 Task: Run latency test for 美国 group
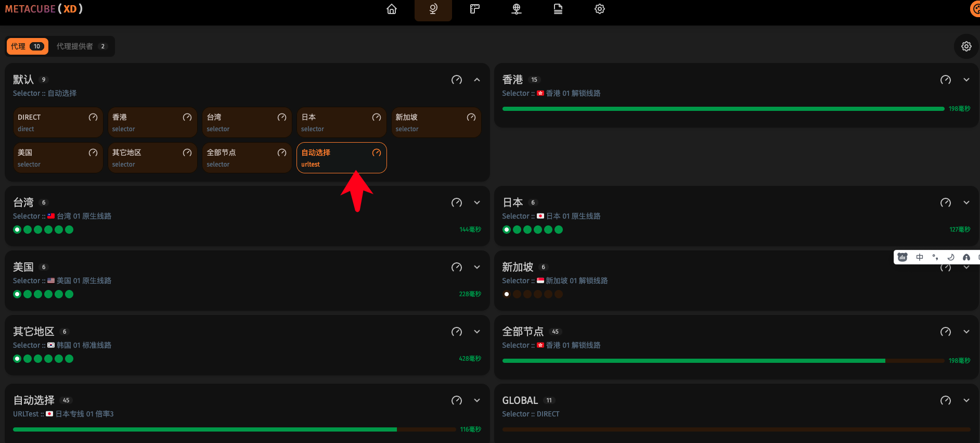coord(457,267)
